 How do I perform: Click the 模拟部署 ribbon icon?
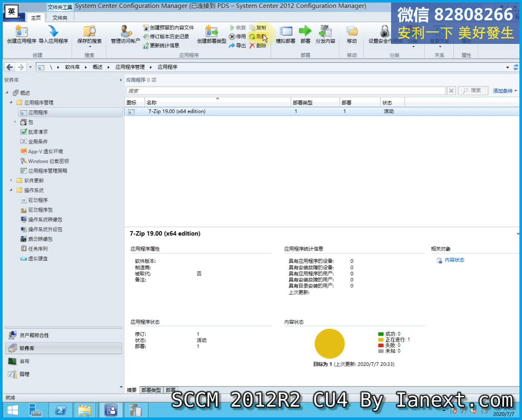click(x=286, y=34)
